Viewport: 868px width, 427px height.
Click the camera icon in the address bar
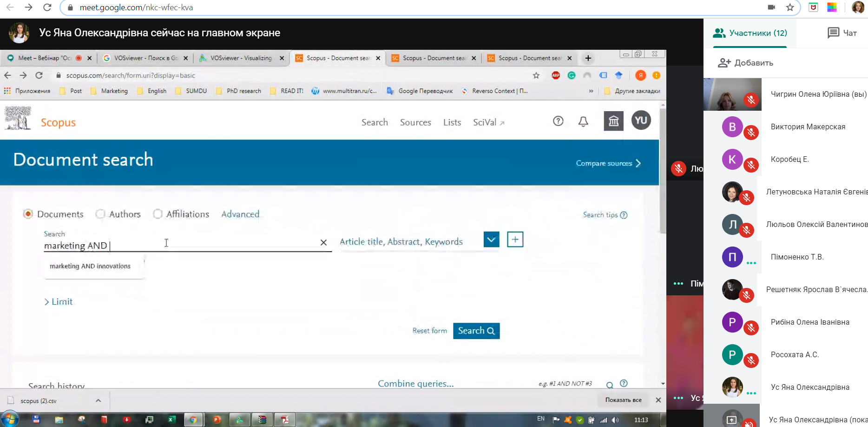[x=771, y=7]
